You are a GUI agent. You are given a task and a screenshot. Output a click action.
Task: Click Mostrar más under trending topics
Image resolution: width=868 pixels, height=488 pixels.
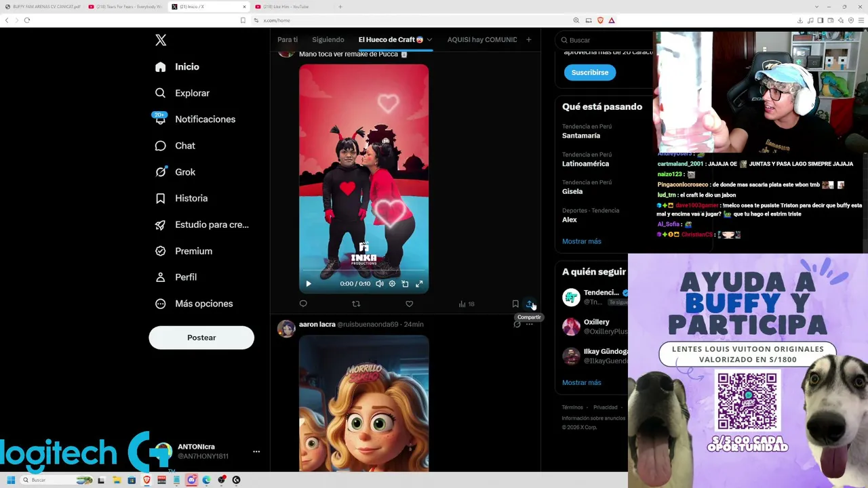582,241
